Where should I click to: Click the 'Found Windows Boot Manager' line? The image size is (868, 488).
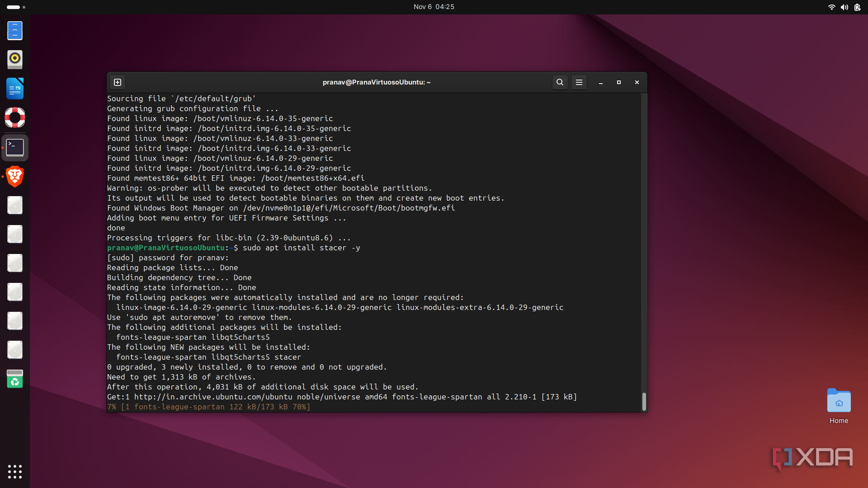(x=281, y=208)
